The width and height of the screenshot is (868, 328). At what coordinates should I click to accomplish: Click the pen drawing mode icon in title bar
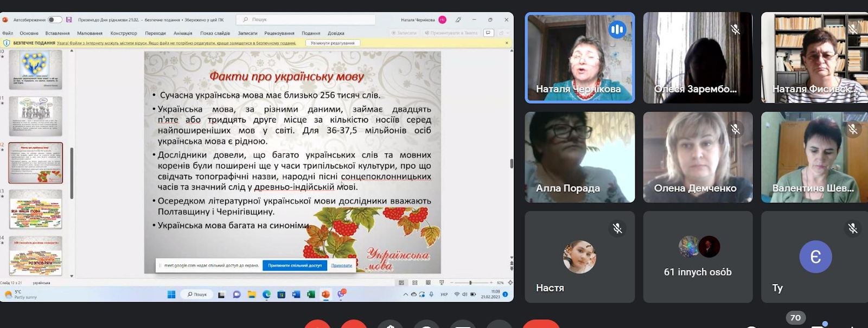pos(458,20)
